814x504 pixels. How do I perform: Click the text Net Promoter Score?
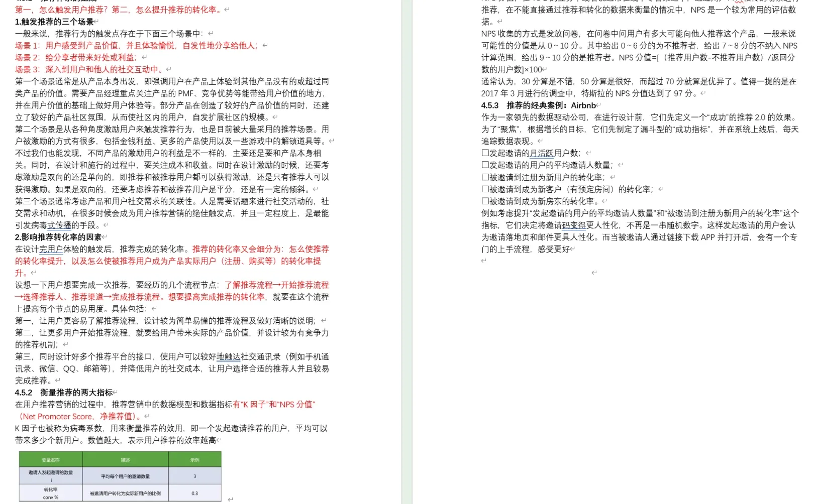(x=56, y=416)
